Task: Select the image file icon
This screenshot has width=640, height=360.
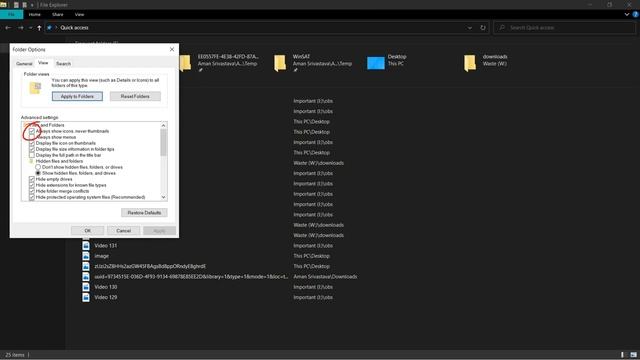Action: [x=86, y=256]
